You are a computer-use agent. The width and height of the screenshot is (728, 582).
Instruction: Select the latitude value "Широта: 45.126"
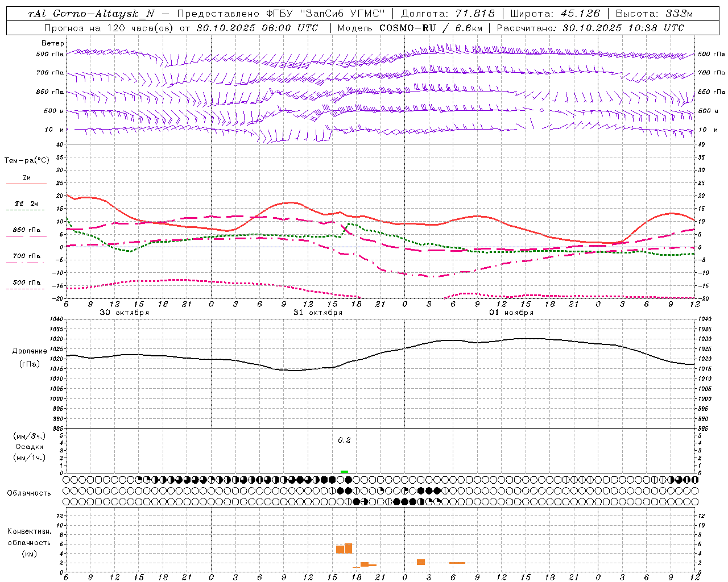coord(555,14)
